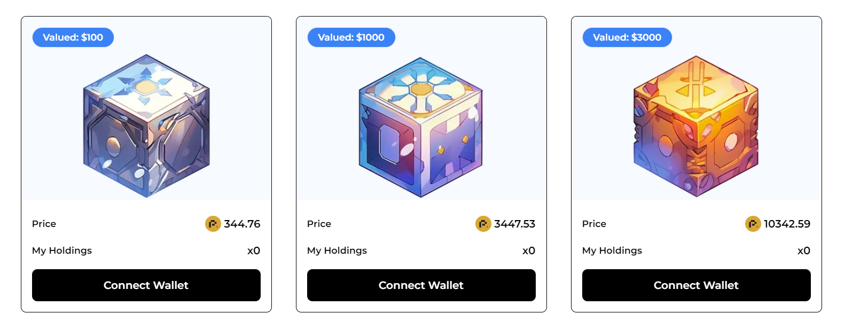
Task: Click the x0 holdings on $3000 card
Action: pos(804,250)
